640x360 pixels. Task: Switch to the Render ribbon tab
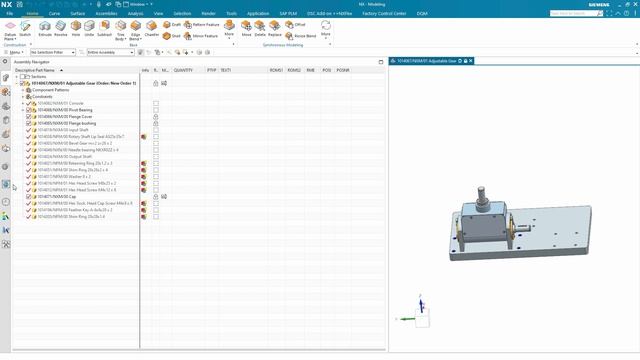208,13
